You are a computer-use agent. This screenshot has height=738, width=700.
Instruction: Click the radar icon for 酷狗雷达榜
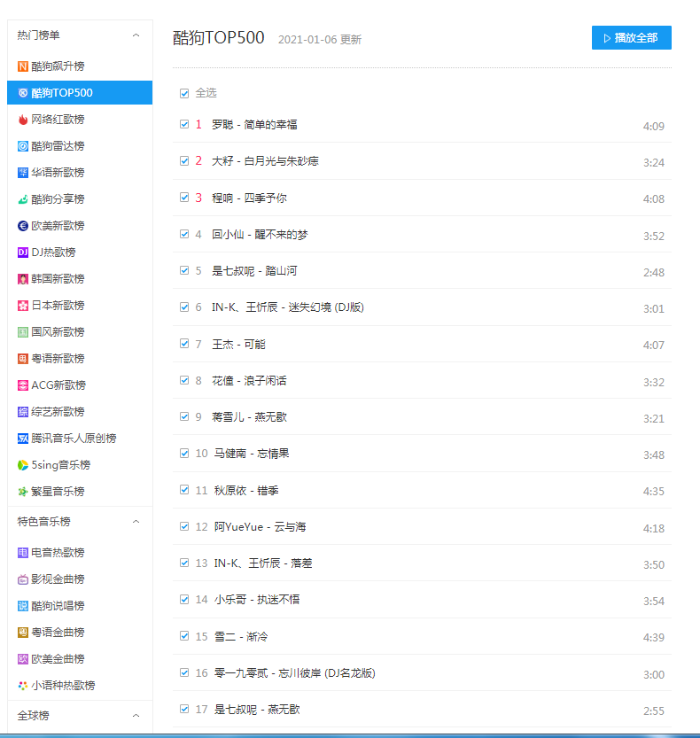tap(23, 146)
